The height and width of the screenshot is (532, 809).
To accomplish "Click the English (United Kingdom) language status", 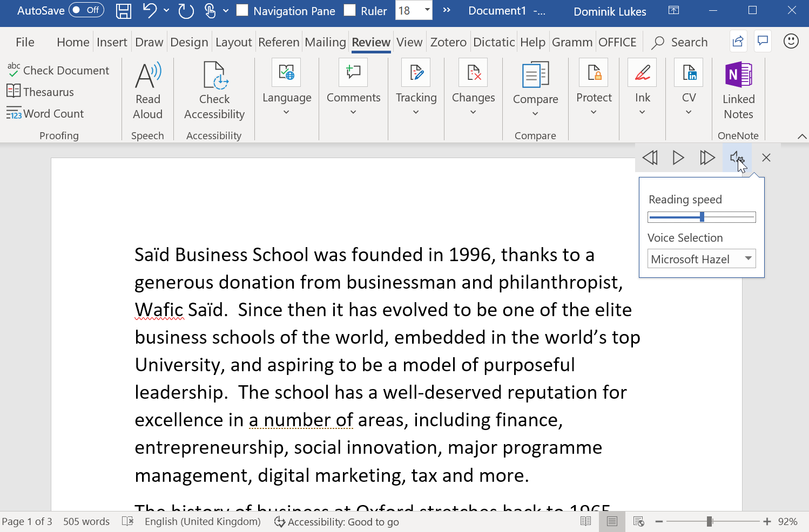I will pos(203,522).
